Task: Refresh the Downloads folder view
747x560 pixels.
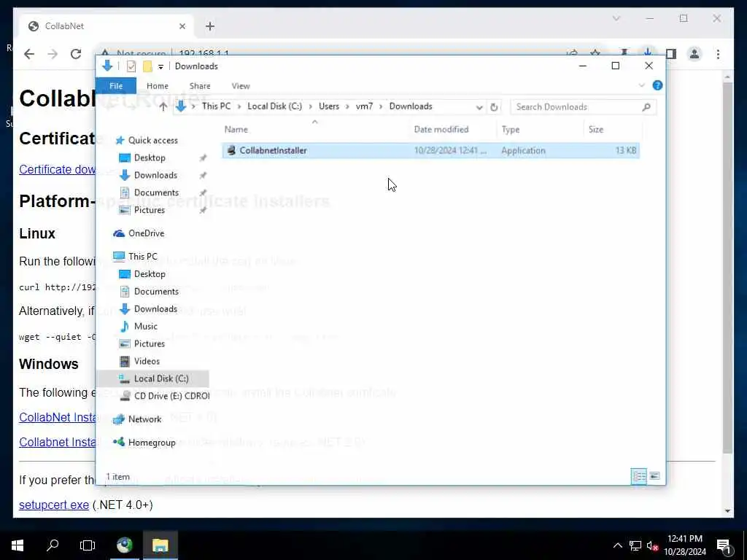Action: (494, 107)
